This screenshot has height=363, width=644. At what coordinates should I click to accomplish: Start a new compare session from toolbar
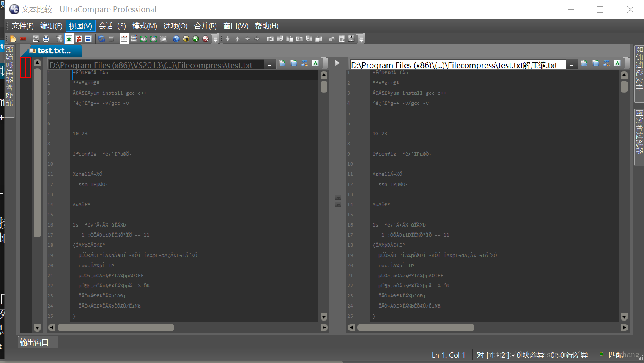point(13,39)
